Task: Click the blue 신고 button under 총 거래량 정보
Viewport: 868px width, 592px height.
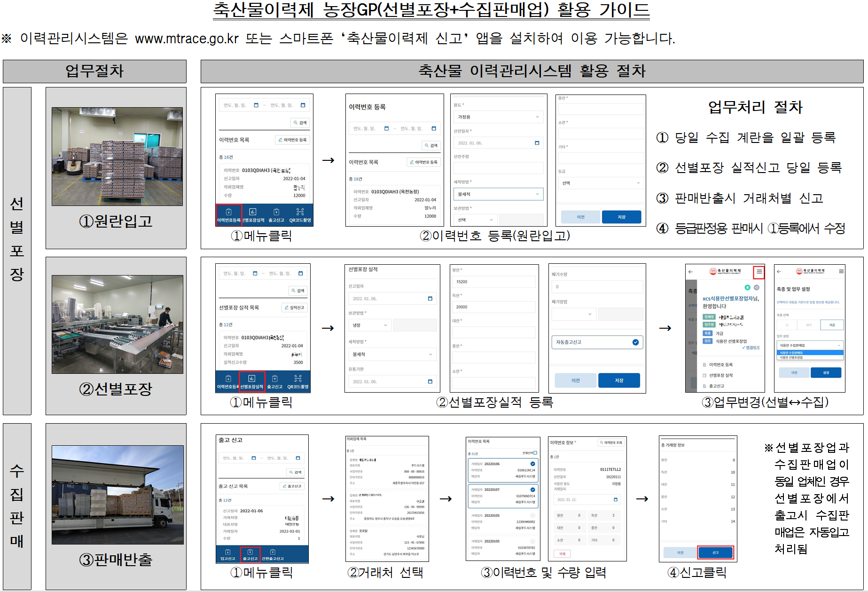Action: (715, 553)
